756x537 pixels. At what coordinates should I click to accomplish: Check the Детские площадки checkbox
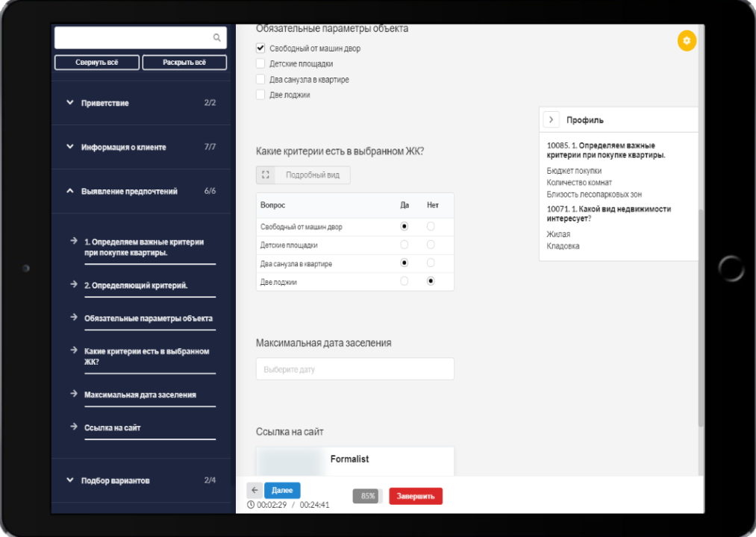[x=260, y=64]
